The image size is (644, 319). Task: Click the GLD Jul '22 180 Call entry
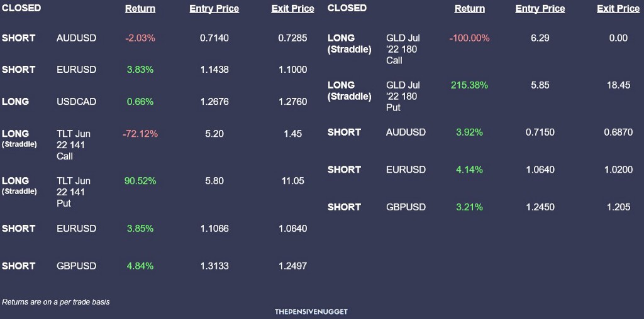(x=403, y=49)
